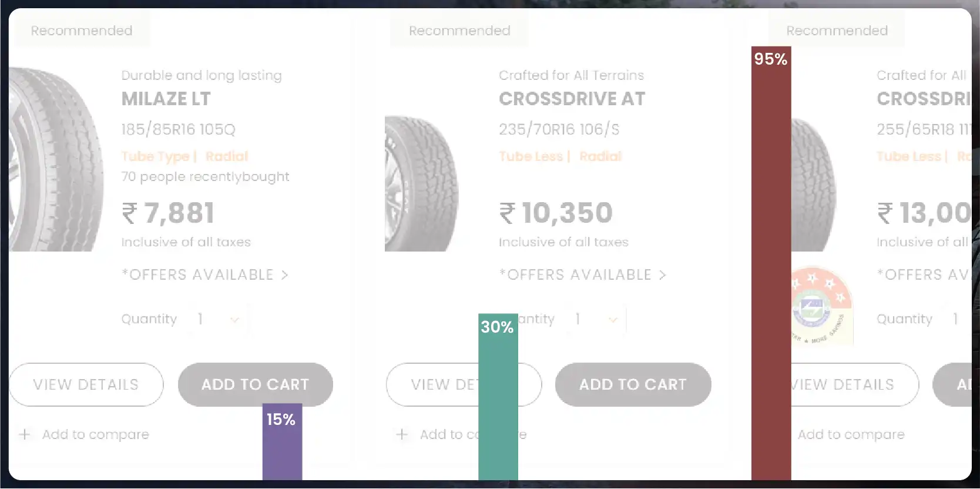This screenshot has height=489, width=980.
Task: Click the star savings badge on third tyre
Action: coord(822,305)
